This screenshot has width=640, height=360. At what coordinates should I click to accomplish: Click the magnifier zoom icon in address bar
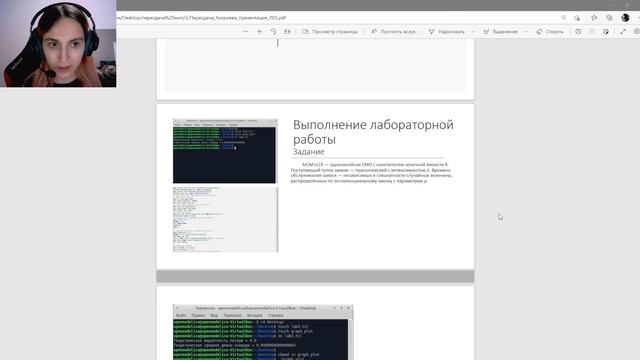click(564, 18)
